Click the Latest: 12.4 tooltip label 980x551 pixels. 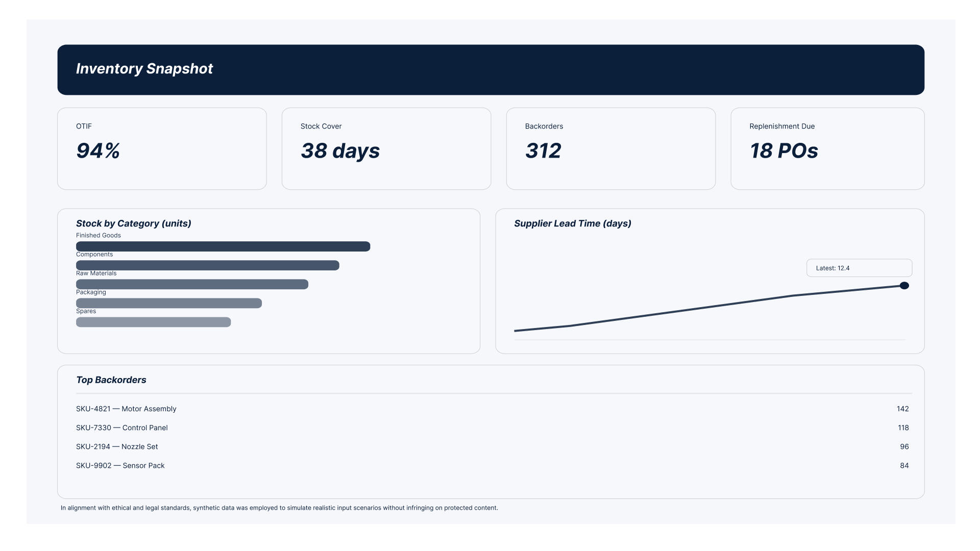859,268
